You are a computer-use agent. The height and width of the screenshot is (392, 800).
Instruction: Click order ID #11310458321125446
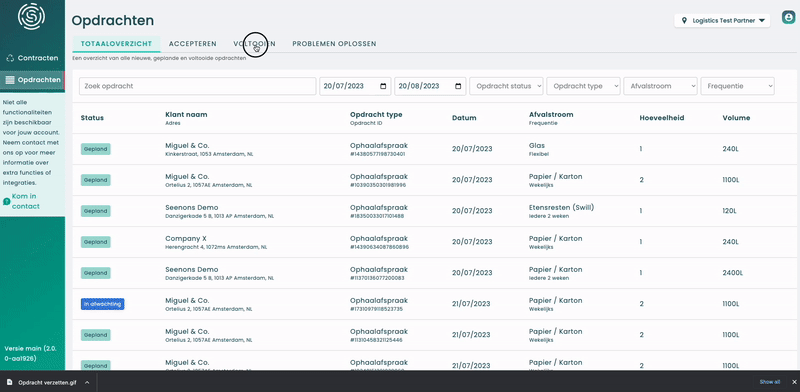pos(376,340)
